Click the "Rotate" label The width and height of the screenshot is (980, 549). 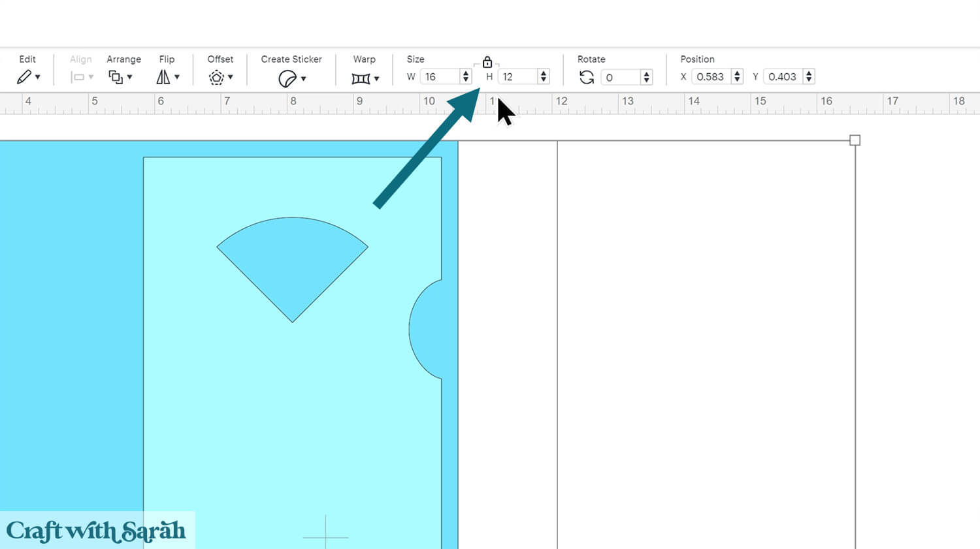coord(591,59)
